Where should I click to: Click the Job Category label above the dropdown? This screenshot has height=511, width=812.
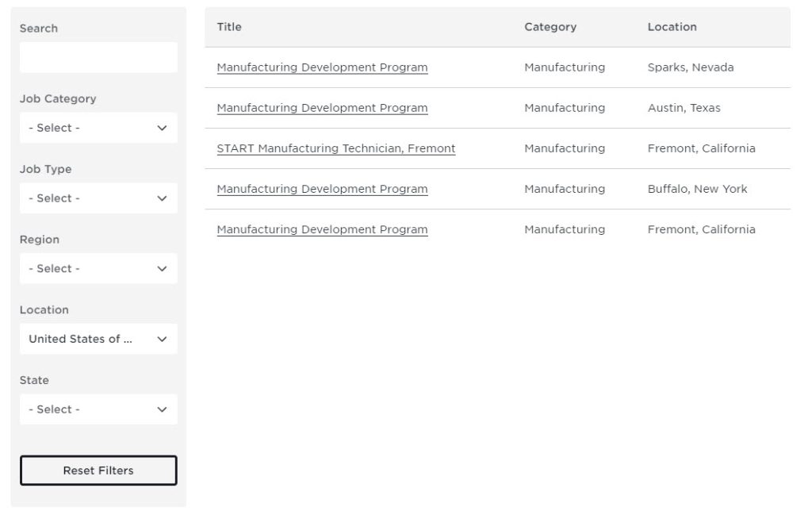(x=58, y=99)
